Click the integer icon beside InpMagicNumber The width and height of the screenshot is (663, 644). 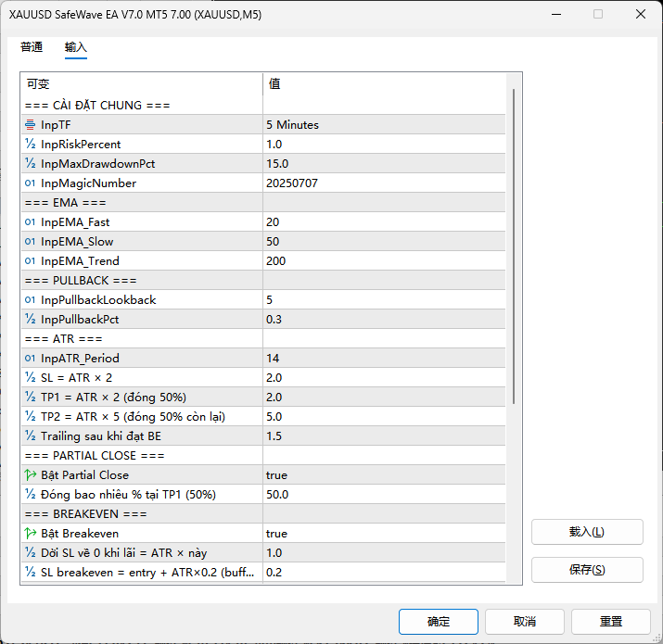31,183
